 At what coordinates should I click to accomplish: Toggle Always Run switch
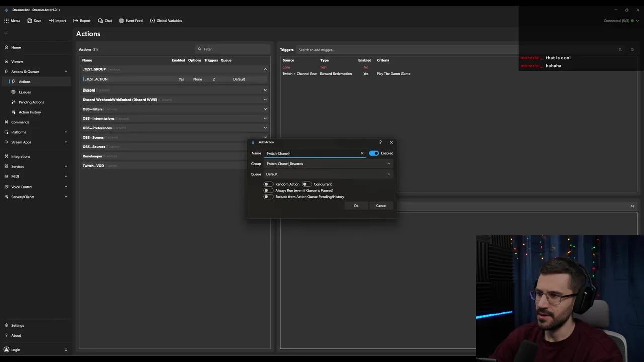pos(269,190)
